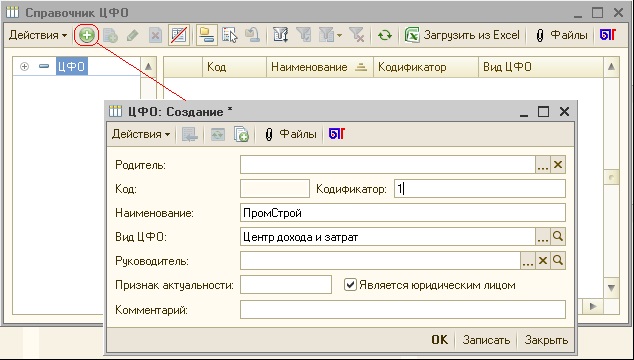Click into the Руководитель input field

[380, 261]
